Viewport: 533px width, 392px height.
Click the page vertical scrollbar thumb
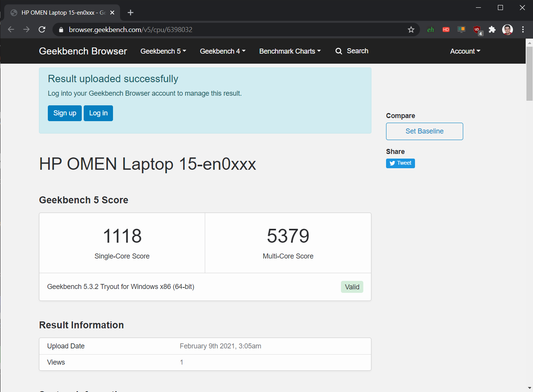pyautogui.click(x=530, y=73)
